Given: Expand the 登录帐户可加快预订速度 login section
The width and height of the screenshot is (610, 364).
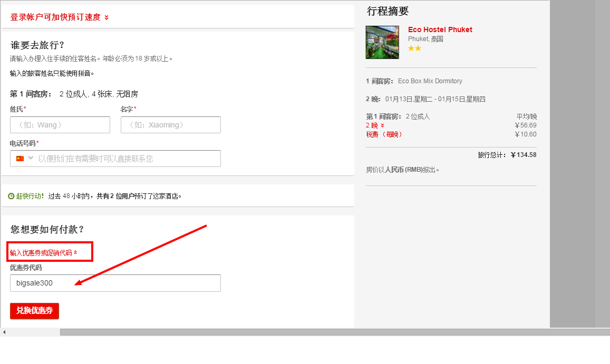Looking at the screenshot, I should point(59,17).
